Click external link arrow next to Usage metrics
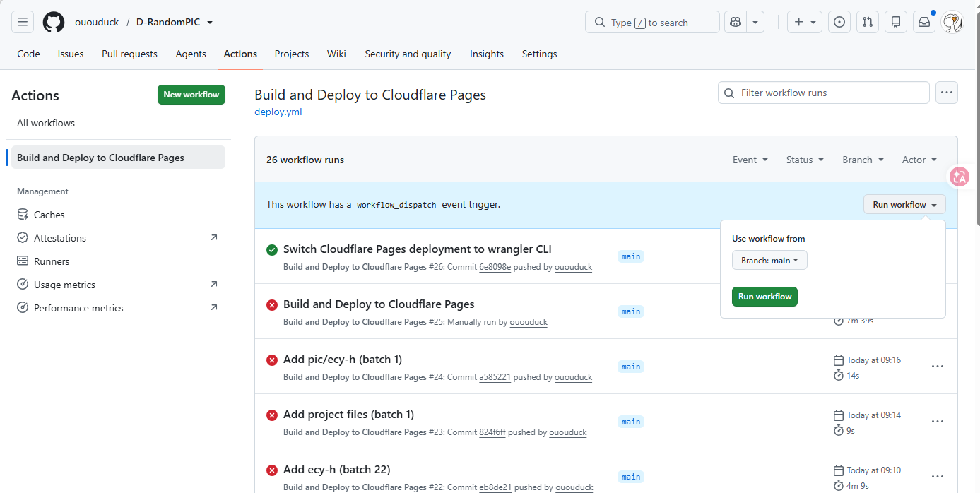This screenshot has width=980, height=493. 214,284
